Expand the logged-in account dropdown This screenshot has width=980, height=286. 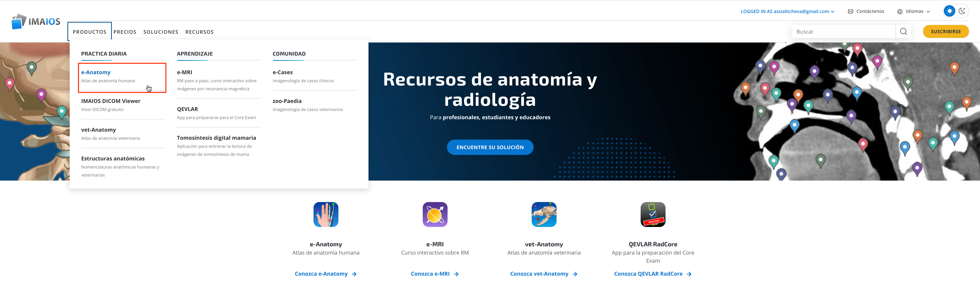(787, 12)
